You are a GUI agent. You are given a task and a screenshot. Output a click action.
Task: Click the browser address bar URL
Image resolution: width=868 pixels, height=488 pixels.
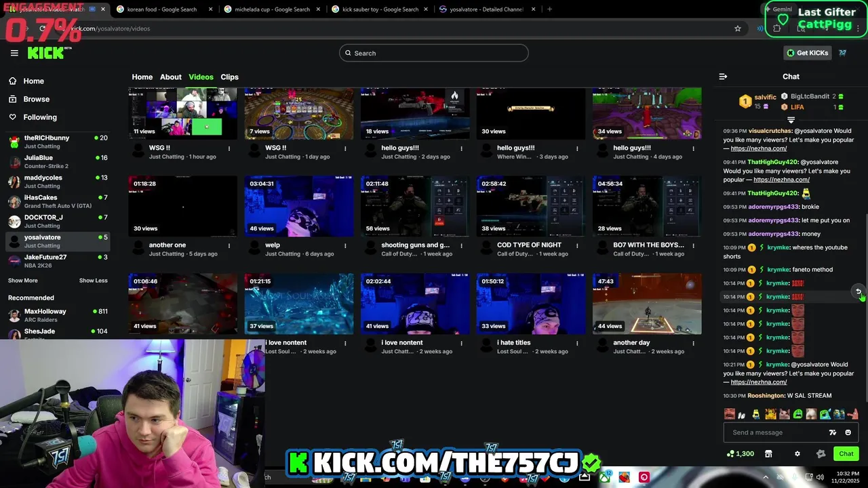(111, 28)
